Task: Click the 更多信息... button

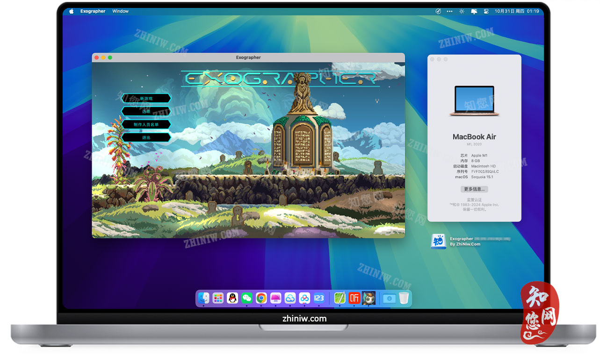Action: pos(474,189)
